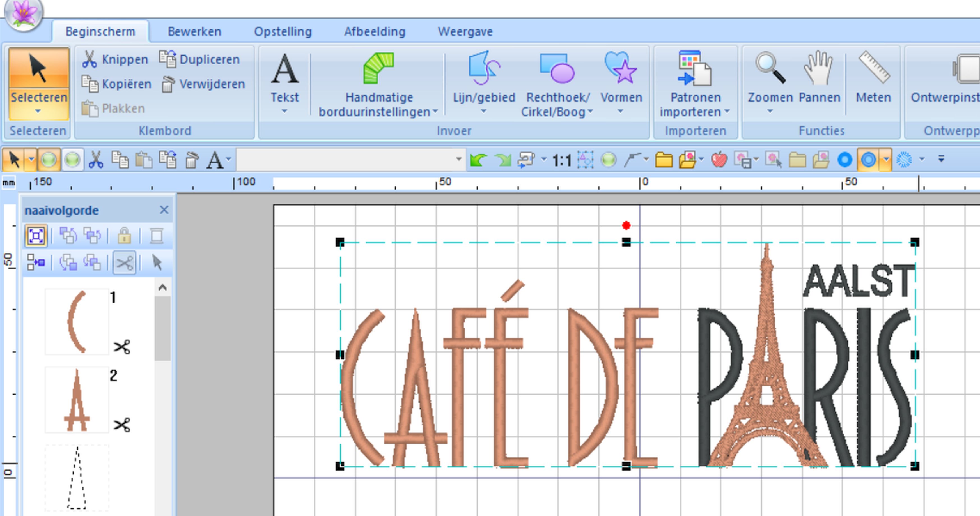Open the Bewerken tab
This screenshot has width=980, height=516.
point(194,32)
